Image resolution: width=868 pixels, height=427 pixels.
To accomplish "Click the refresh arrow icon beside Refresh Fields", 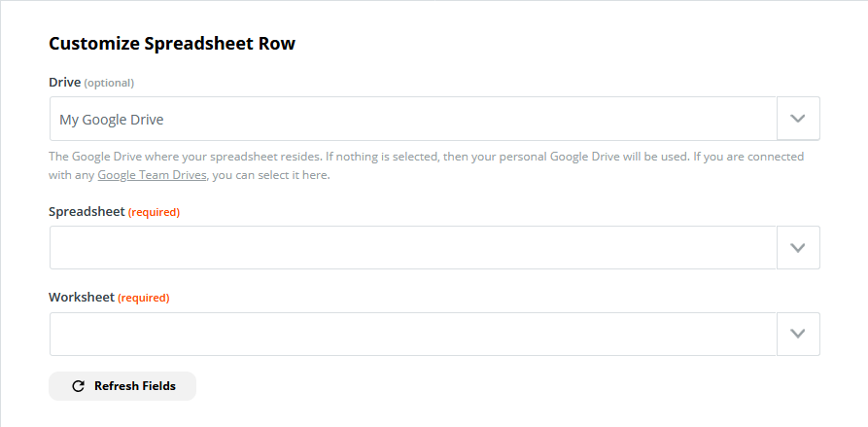I will [x=79, y=386].
